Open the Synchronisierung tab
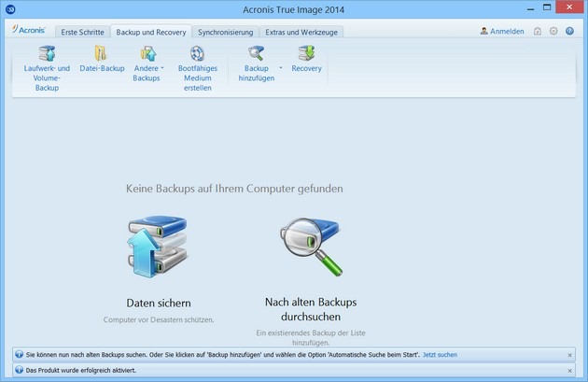 point(225,33)
